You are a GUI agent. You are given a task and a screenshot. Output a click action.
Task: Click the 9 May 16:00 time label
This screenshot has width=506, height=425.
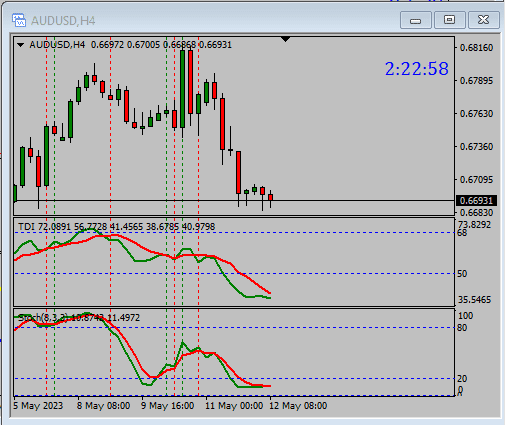point(167,406)
